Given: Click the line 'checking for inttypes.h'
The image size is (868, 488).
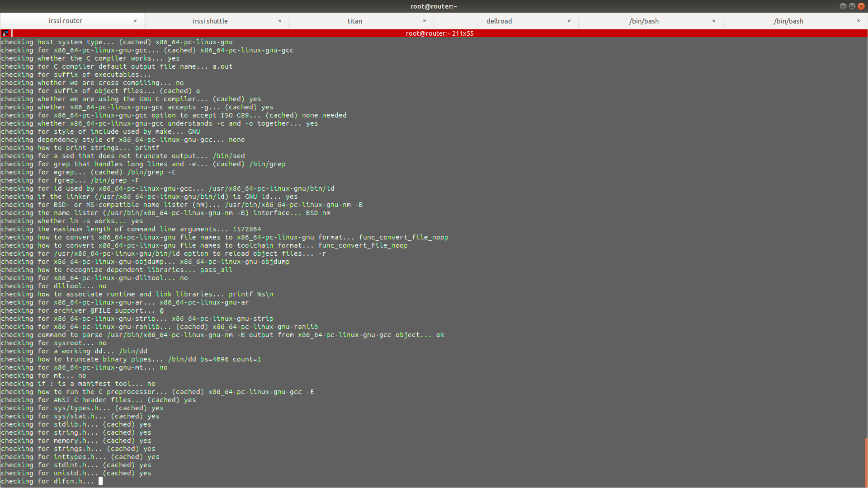Looking at the screenshot, I should coord(80,457).
